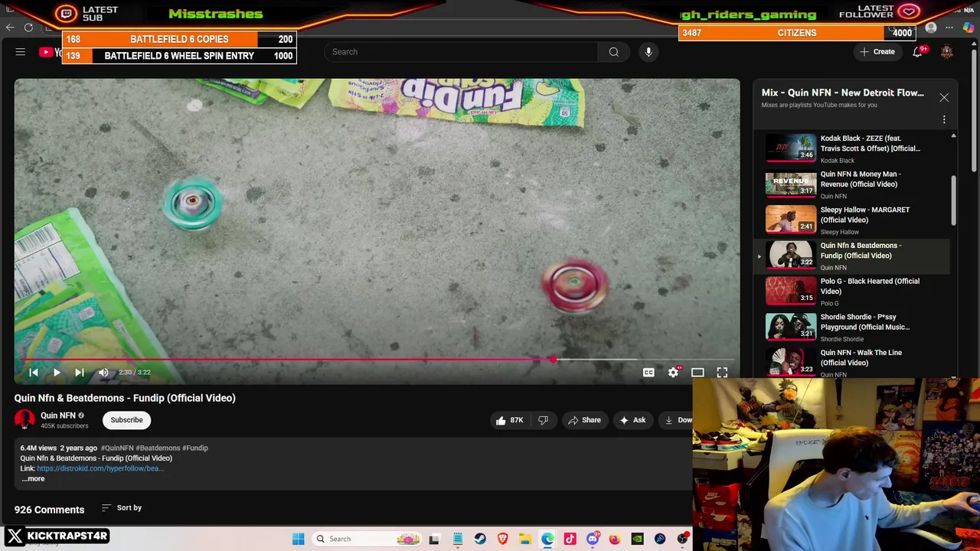Image resolution: width=980 pixels, height=551 pixels.
Task: Open Mix playlist three-dot options menu
Action: [x=944, y=119]
